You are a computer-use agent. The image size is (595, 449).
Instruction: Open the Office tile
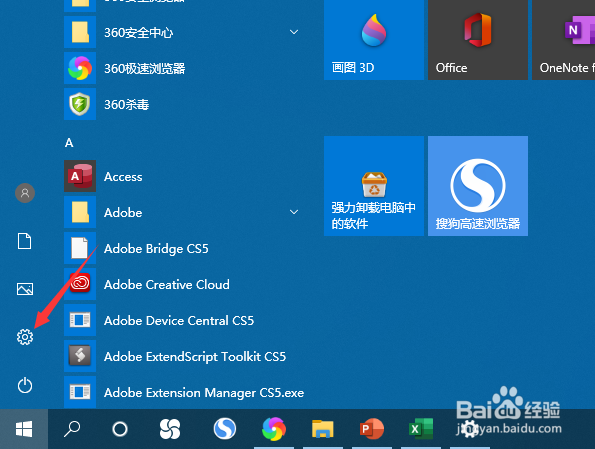point(478,40)
